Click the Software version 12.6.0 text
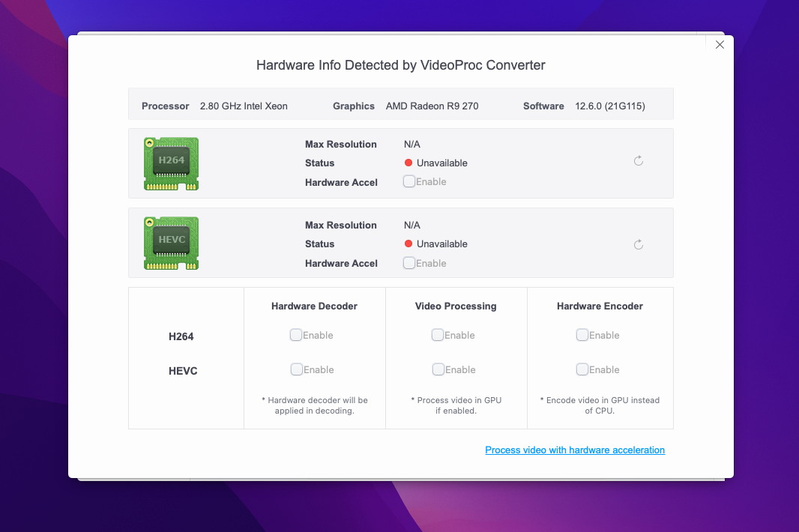The image size is (799, 532). click(x=609, y=106)
